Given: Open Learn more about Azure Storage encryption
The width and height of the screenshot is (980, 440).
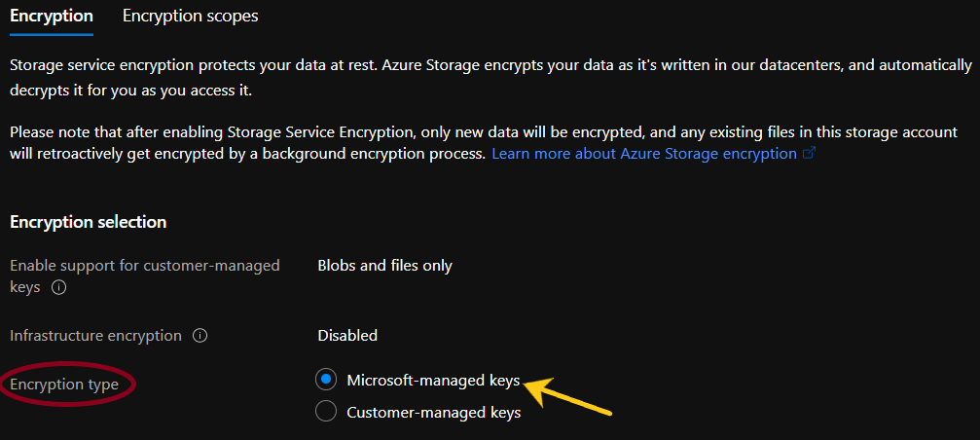Looking at the screenshot, I should click(643, 154).
